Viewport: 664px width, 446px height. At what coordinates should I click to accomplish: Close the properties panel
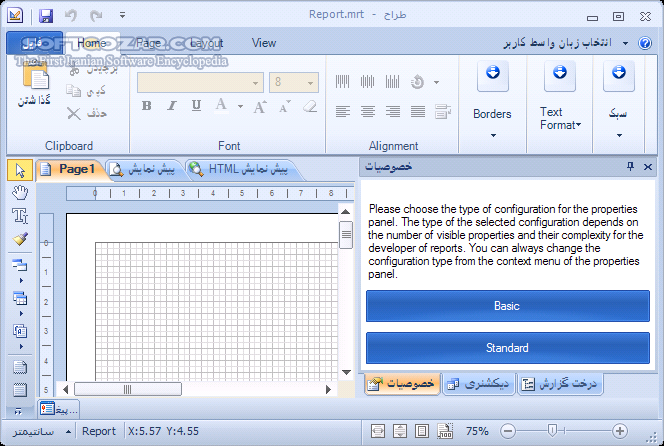pyautogui.click(x=647, y=167)
